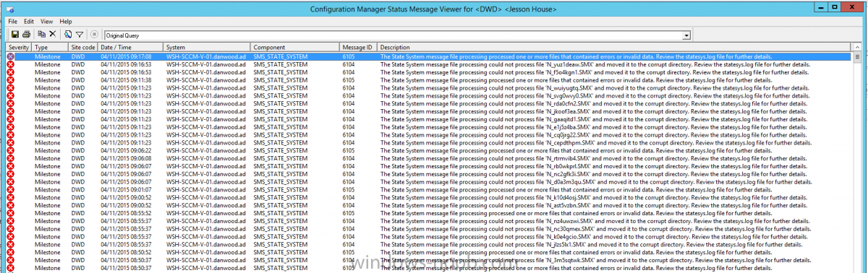This screenshot has width=868, height=273.
Task: Sort by the Site code column header
Action: [84, 47]
